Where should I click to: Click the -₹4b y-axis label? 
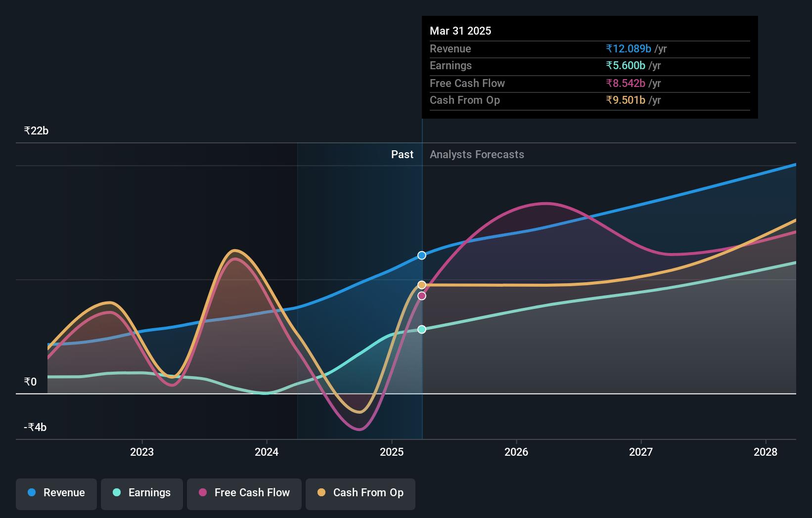[35, 427]
